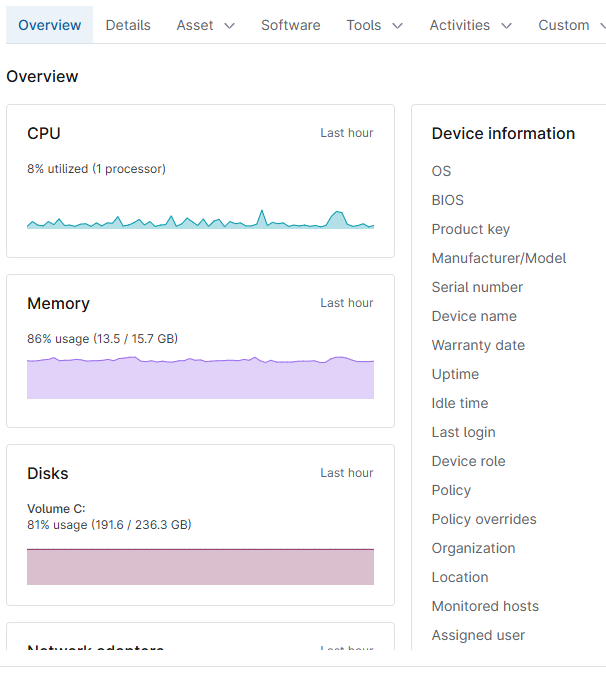The width and height of the screenshot is (606, 676).
Task: Click the Device name field label
Action: 474,316
